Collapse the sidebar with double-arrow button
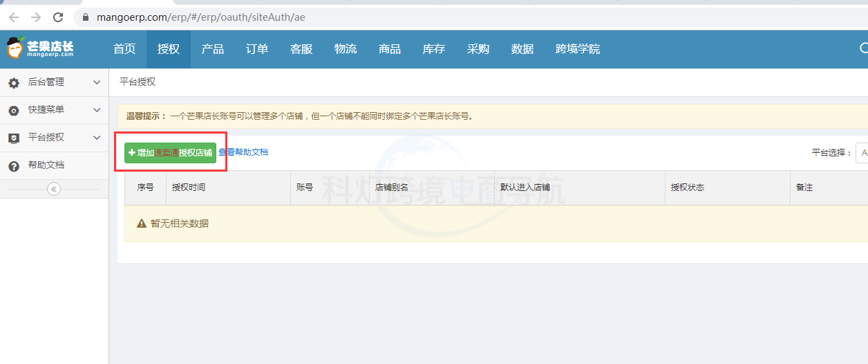The height and width of the screenshot is (364, 868). coord(54,189)
